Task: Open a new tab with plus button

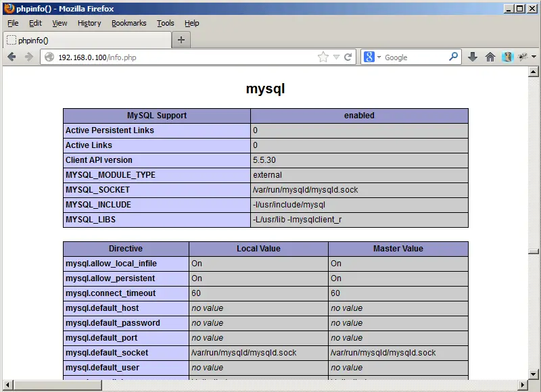Action: (x=181, y=40)
